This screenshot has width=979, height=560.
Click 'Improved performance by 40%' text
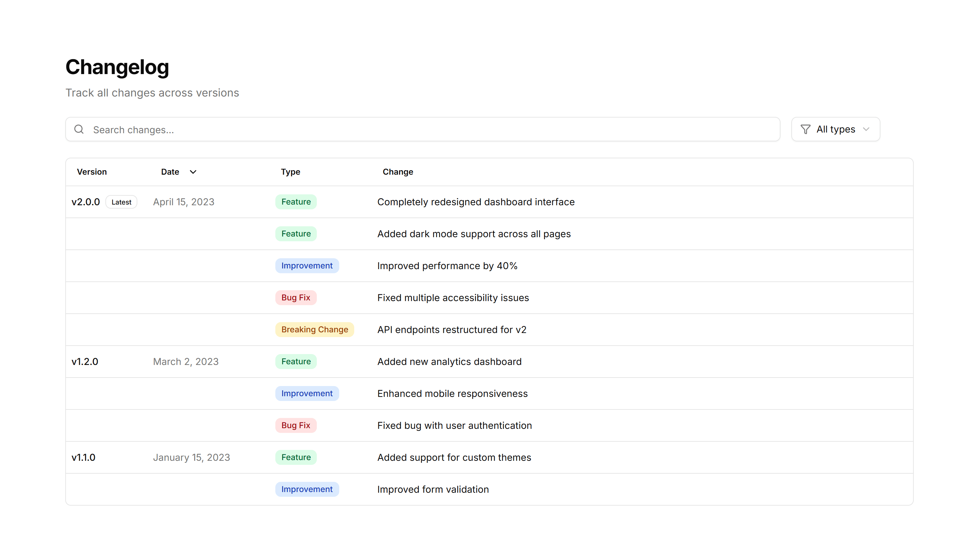pos(447,266)
